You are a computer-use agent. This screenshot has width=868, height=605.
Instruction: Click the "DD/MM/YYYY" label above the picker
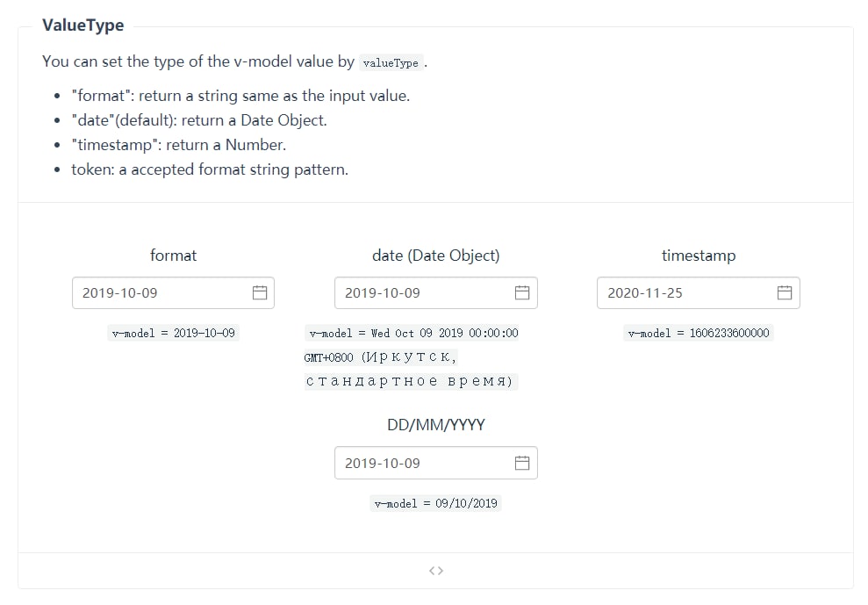(436, 425)
